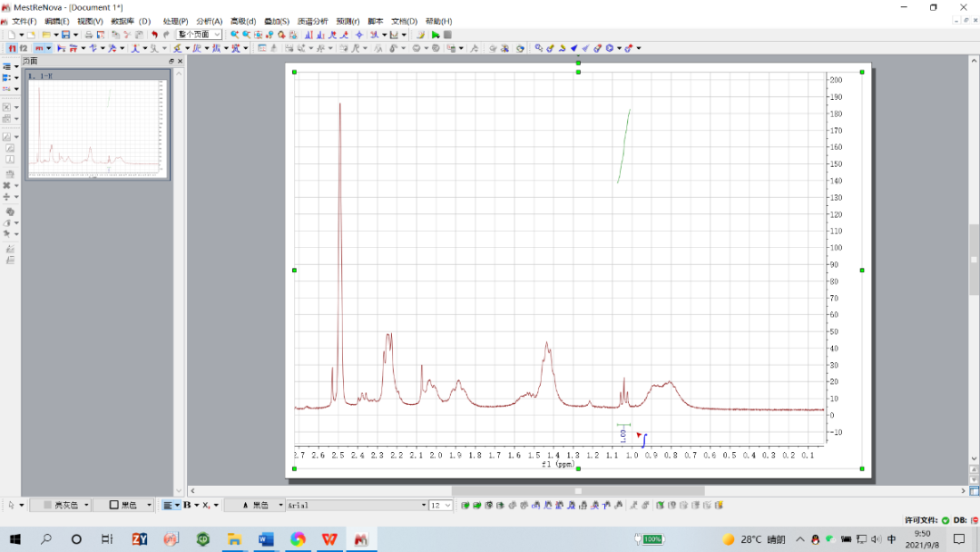This screenshot has width=980, height=552.
Task: Open the 文件(F) menu
Action: tap(24, 21)
